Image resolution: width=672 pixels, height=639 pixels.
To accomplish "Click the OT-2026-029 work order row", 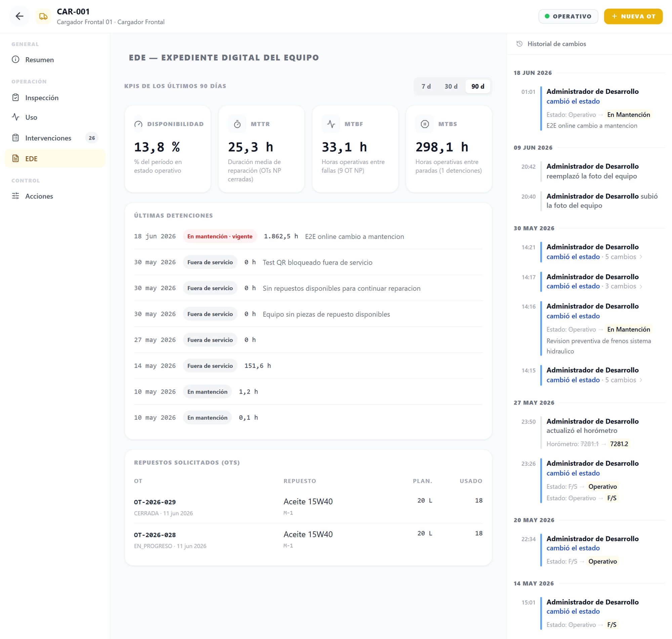I will point(308,507).
